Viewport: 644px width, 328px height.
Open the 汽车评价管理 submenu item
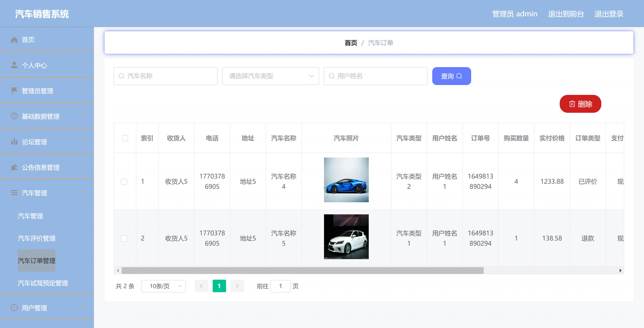[x=36, y=238]
